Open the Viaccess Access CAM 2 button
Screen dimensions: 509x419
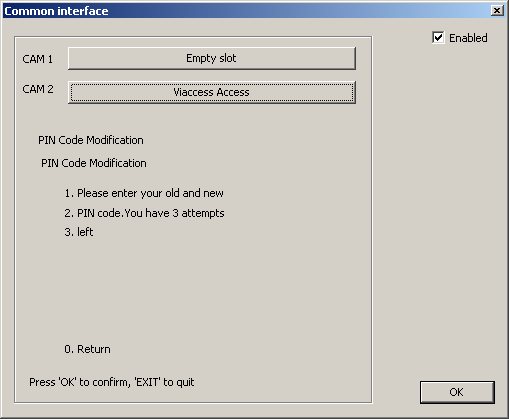pos(212,92)
